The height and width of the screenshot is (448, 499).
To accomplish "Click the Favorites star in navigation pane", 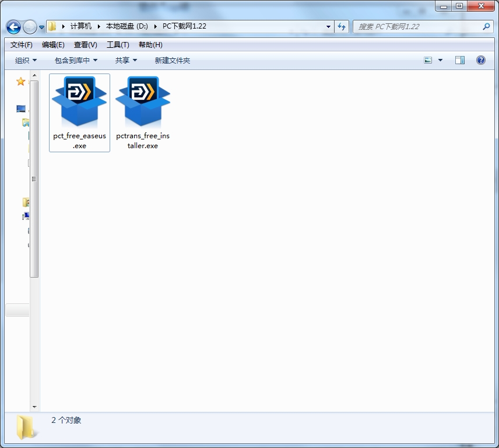I will pyautogui.click(x=21, y=82).
